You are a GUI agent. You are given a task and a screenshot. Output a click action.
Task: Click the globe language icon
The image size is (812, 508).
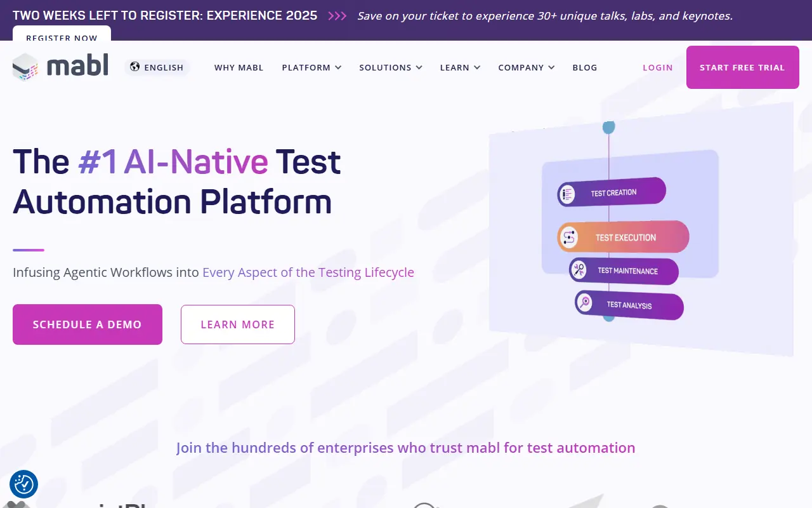point(134,67)
